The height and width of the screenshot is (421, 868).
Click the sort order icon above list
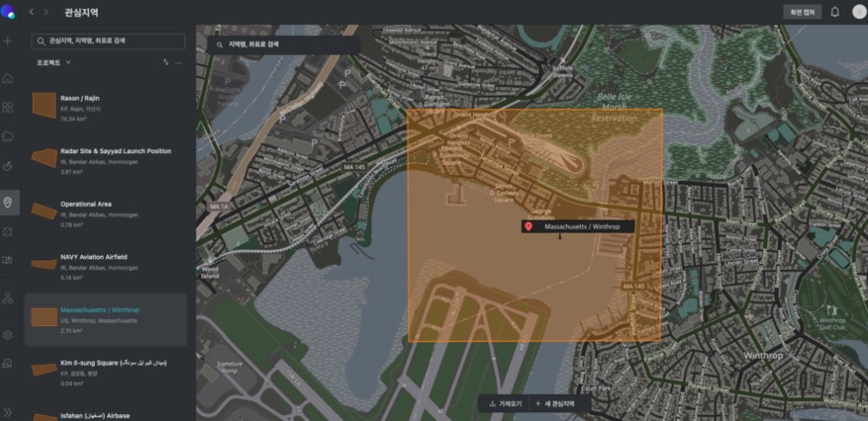[165, 62]
